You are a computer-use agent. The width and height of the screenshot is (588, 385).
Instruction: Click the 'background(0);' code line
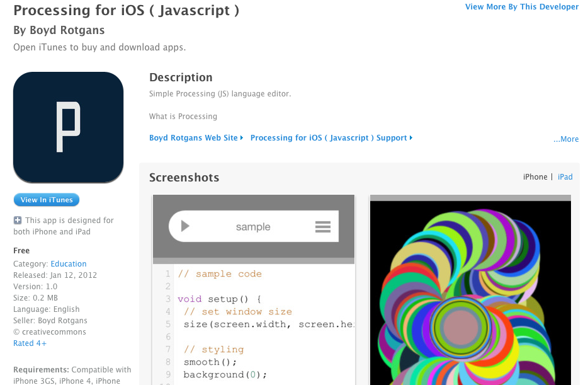coord(225,375)
